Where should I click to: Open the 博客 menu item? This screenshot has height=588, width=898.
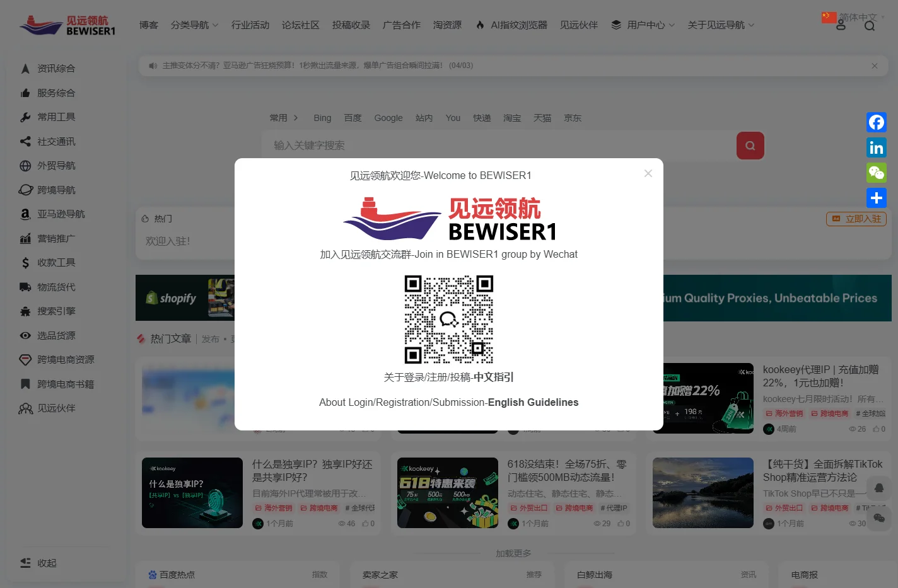(149, 25)
